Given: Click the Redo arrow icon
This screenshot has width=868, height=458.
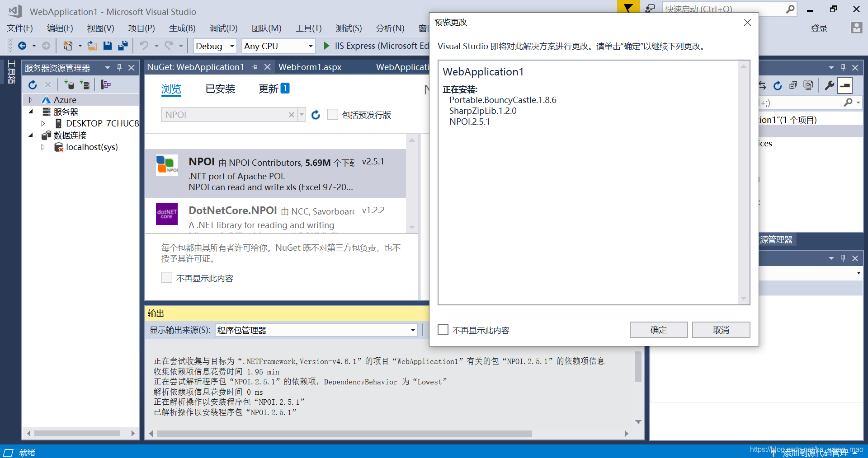Looking at the screenshot, I should (169, 46).
